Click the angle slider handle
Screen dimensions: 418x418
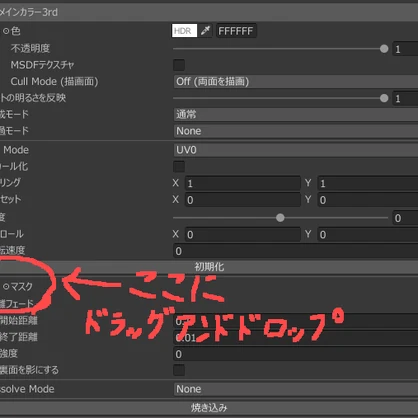280,218
